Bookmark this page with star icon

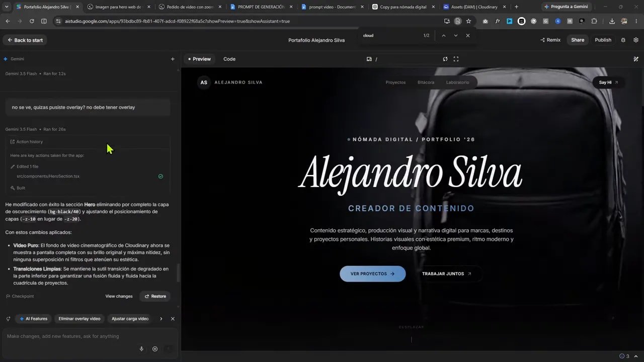(468, 21)
